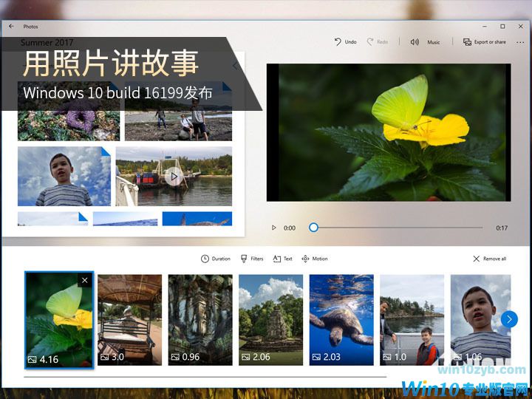Open Export or share
Viewport: 532px width, 399px height.
click(x=485, y=42)
